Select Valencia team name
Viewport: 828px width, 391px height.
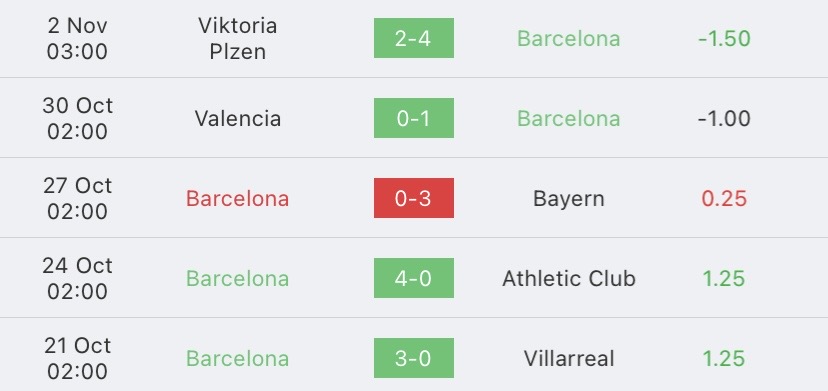(x=238, y=118)
